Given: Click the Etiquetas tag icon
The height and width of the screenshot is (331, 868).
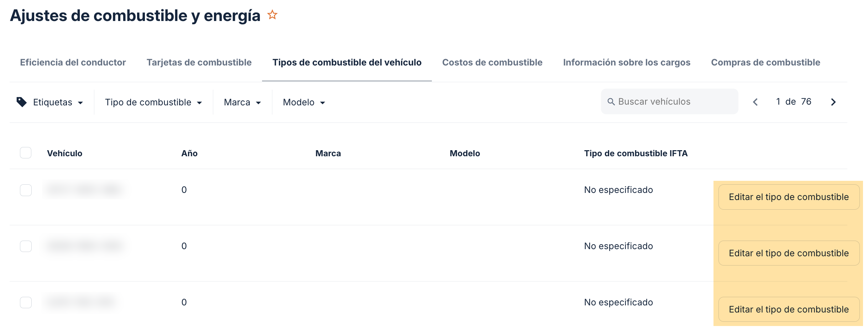Looking at the screenshot, I should (x=22, y=102).
